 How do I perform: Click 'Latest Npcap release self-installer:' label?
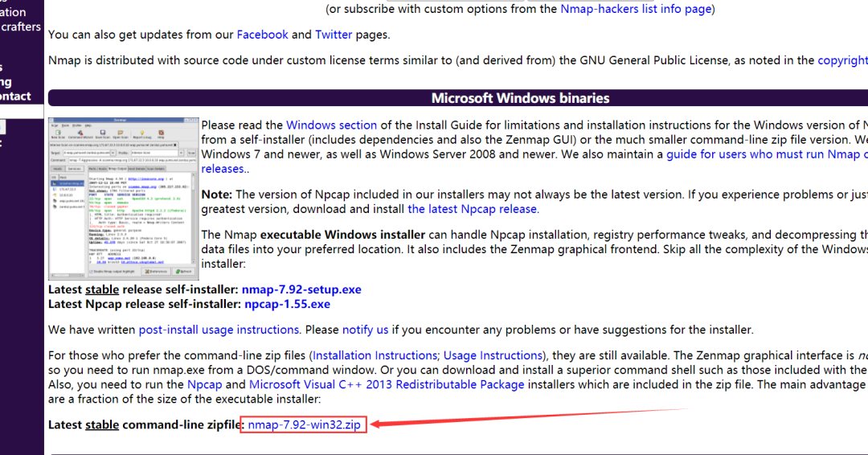[145, 304]
